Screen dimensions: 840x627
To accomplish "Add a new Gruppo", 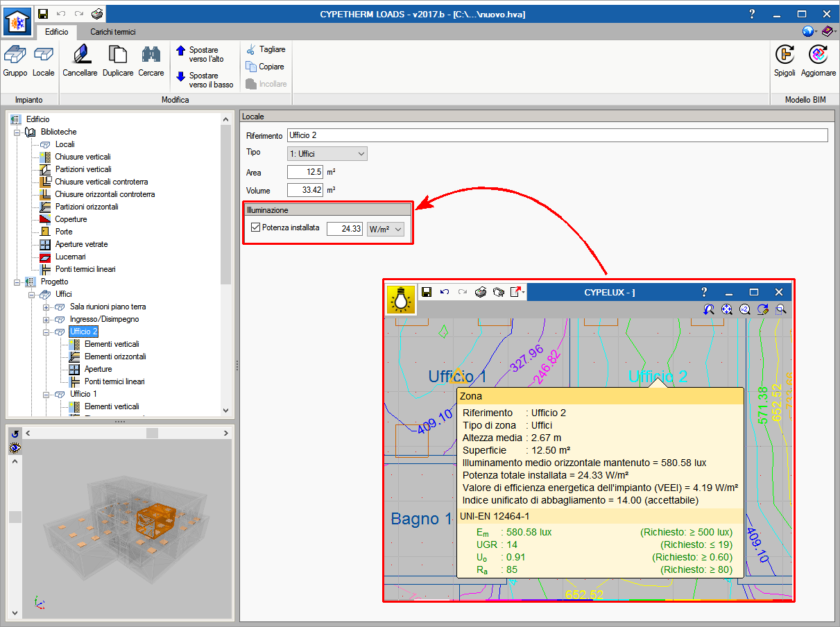I will click(15, 61).
